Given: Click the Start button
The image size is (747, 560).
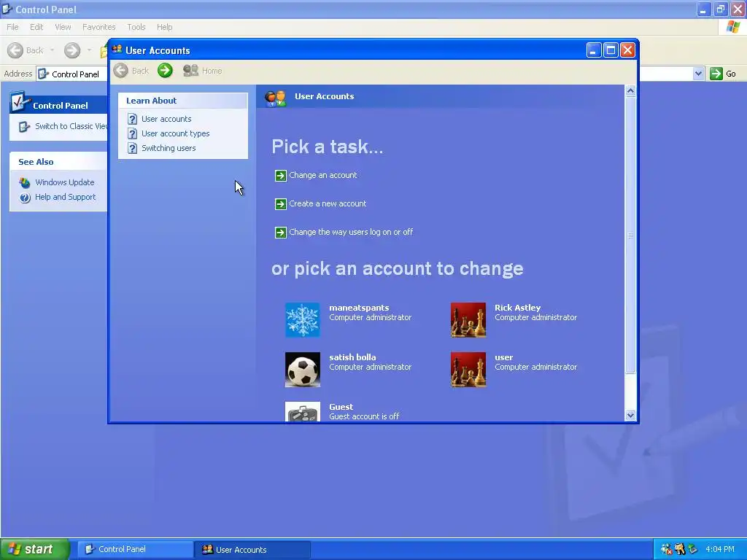Looking at the screenshot, I should pyautogui.click(x=35, y=549).
